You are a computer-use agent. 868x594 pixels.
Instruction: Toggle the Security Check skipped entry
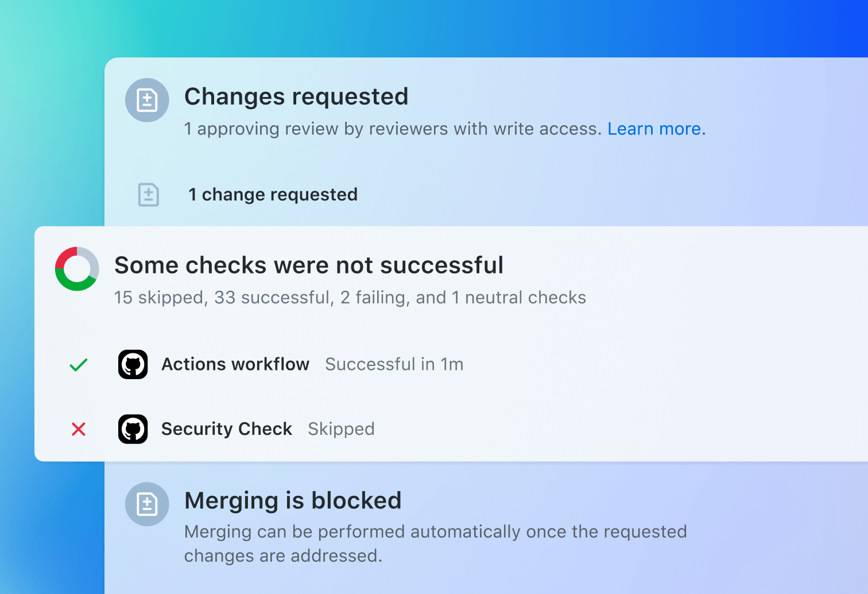click(226, 429)
